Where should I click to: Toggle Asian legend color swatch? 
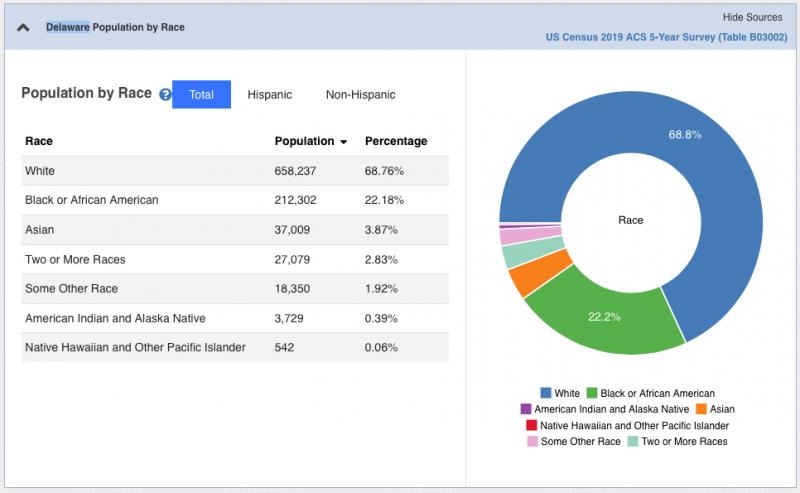[x=700, y=409]
